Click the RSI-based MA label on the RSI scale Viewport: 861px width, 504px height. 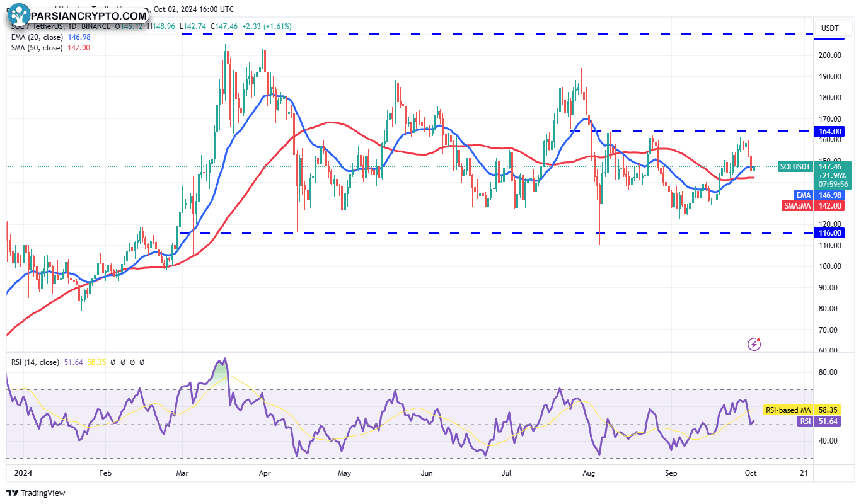[788, 410]
